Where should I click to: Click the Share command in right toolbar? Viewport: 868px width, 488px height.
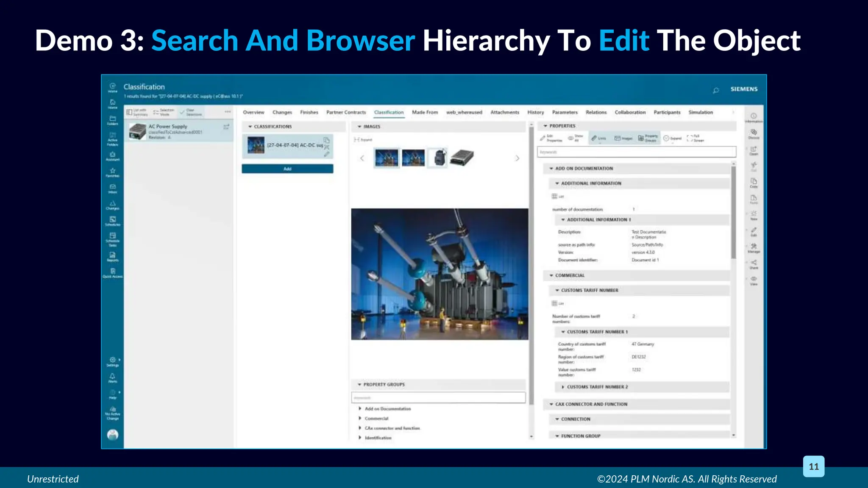click(754, 264)
